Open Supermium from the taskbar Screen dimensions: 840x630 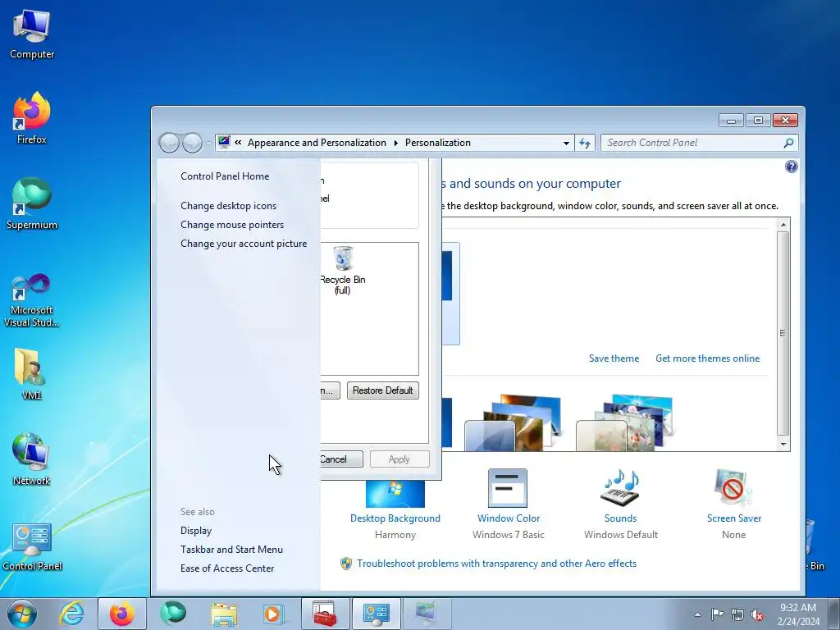click(173, 614)
